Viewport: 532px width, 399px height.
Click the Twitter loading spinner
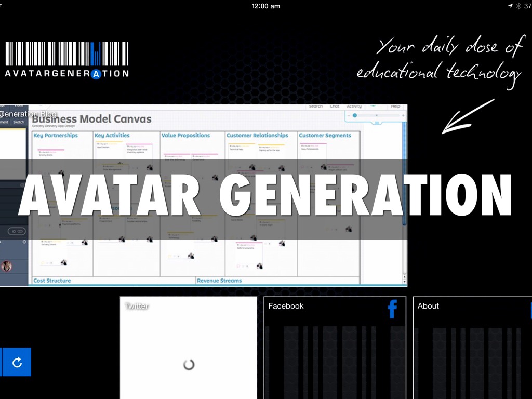tap(189, 364)
